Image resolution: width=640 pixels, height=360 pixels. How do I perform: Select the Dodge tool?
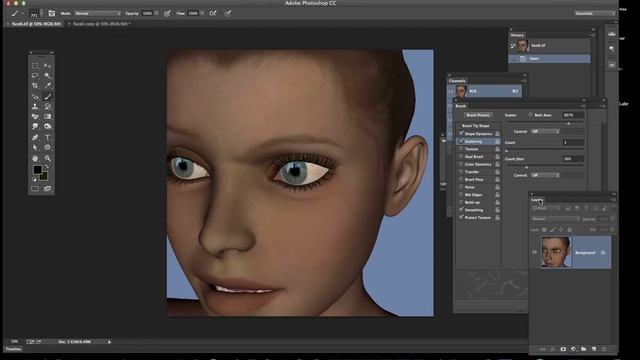tap(47, 127)
